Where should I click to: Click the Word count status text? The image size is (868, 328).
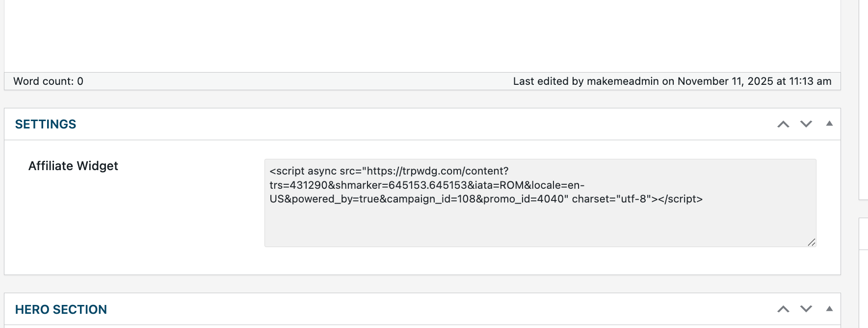tap(48, 81)
